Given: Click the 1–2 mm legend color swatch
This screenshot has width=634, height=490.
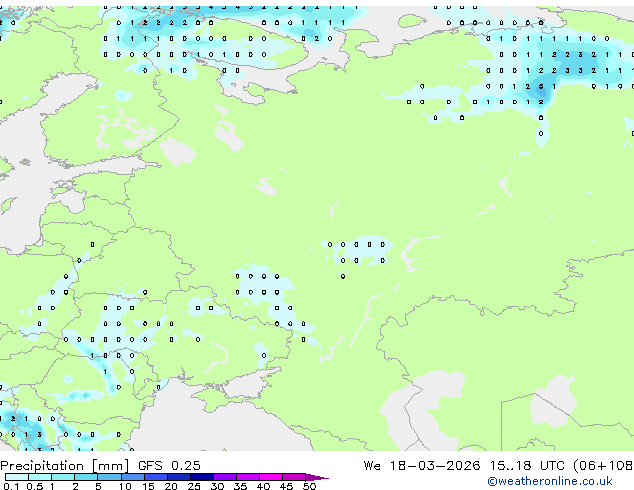Looking at the screenshot, I should [63, 477].
